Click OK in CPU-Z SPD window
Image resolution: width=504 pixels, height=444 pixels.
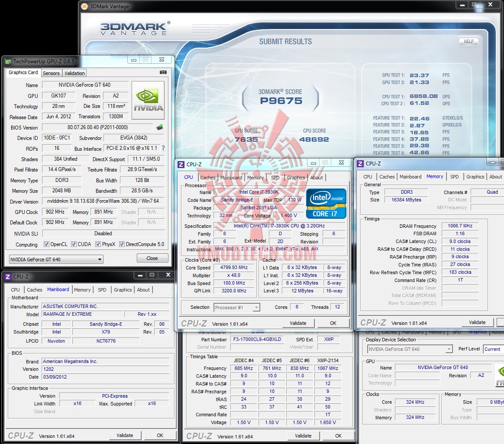tap(339, 436)
